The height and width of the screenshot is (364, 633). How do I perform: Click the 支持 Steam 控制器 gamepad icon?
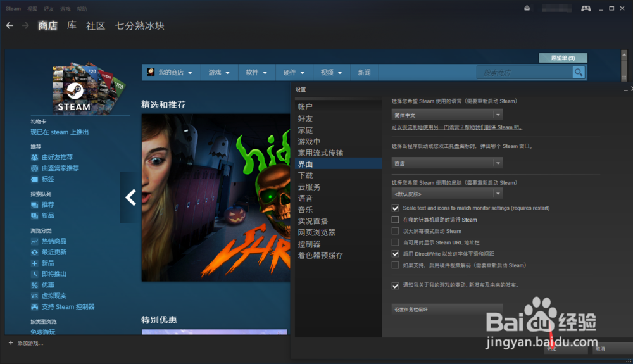[x=35, y=306]
